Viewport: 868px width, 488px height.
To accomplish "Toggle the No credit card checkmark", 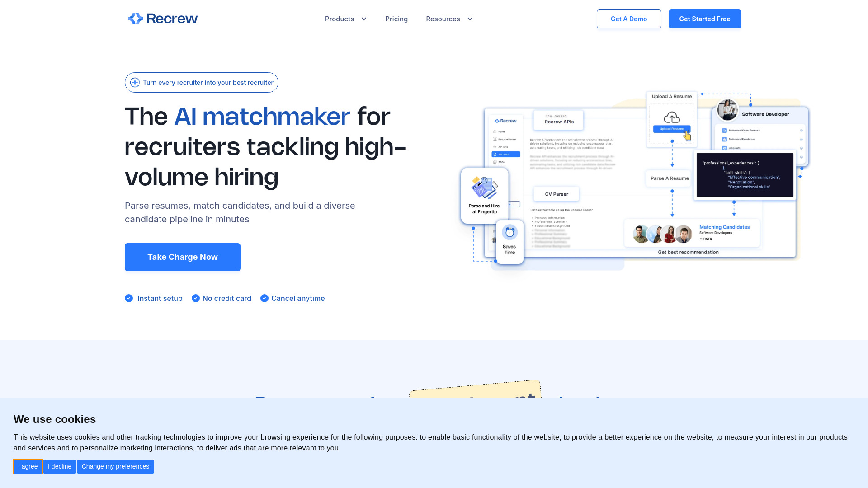I will (196, 298).
